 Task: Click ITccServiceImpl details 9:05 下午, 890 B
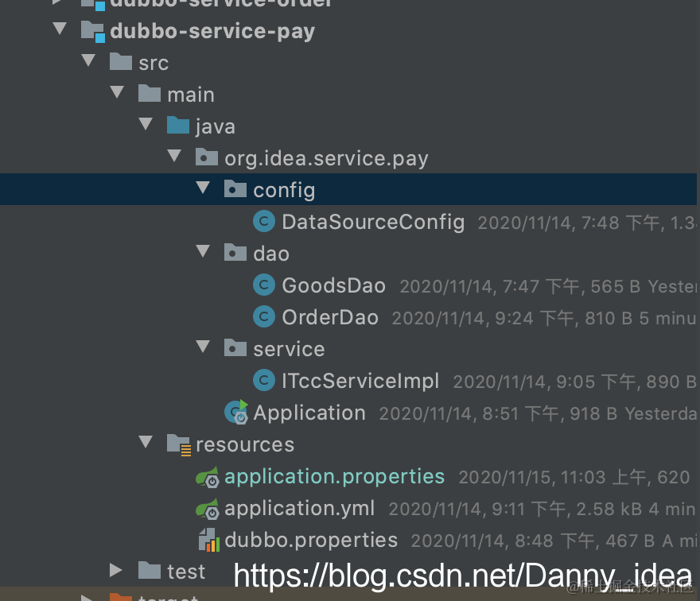point(626,382)
